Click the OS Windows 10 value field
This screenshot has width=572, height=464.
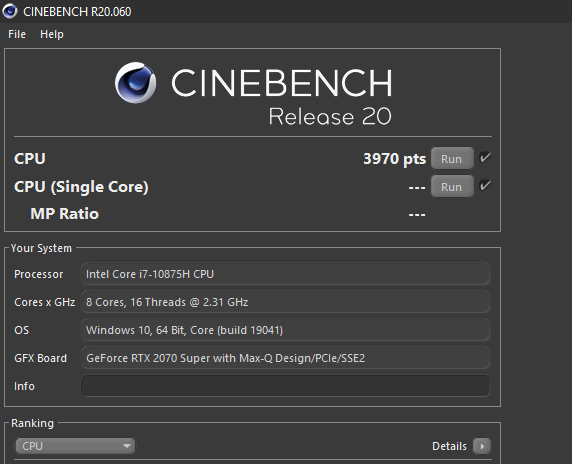click(285, 330)
